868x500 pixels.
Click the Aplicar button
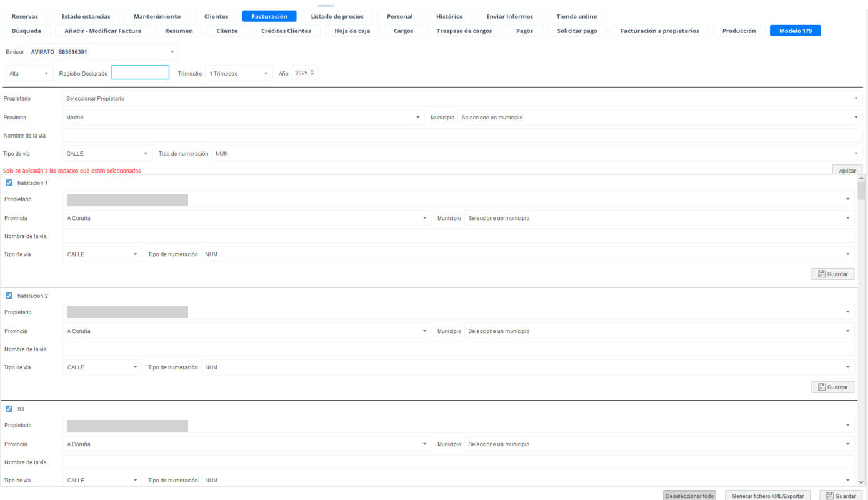[x=847, y=171]
